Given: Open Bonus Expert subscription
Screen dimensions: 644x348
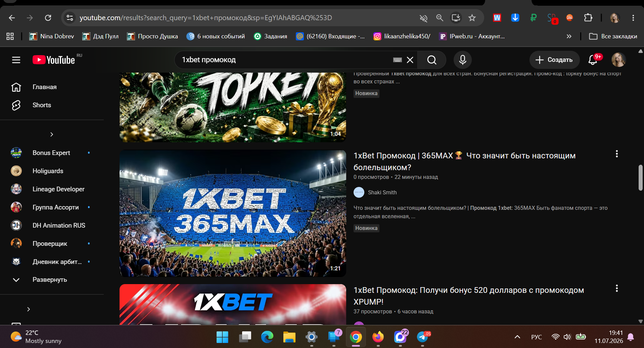Looking at the screenshot, I should pyautogui.click(x=52, y=153).
